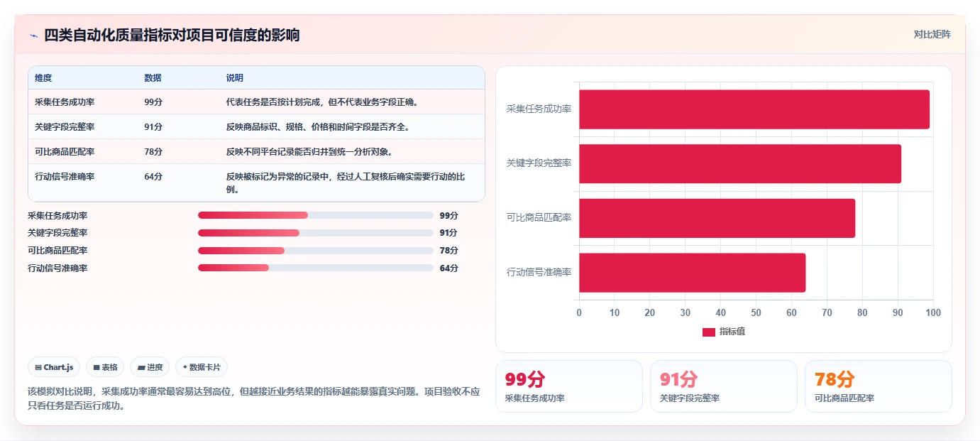
Task: Select the 表格 tag chip
Action: tap(105, 367)
